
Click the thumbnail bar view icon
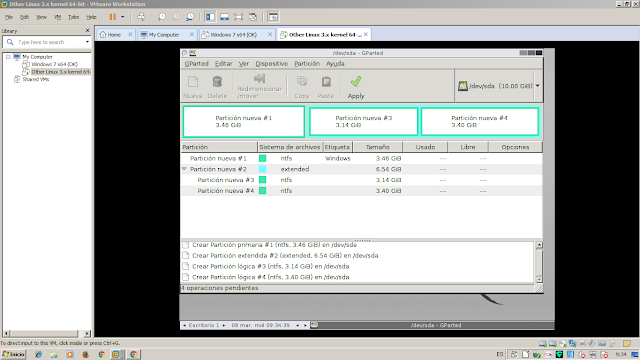(x=224, y=17)
